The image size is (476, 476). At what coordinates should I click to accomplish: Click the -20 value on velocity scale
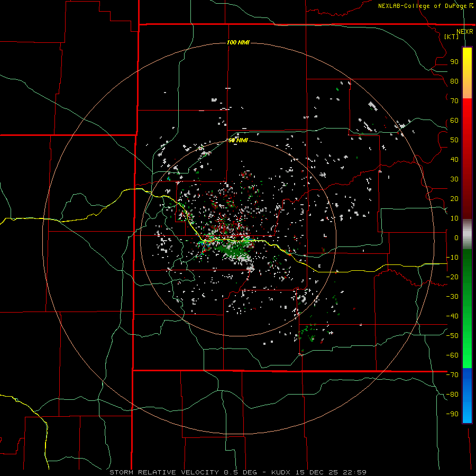[452, 277]
